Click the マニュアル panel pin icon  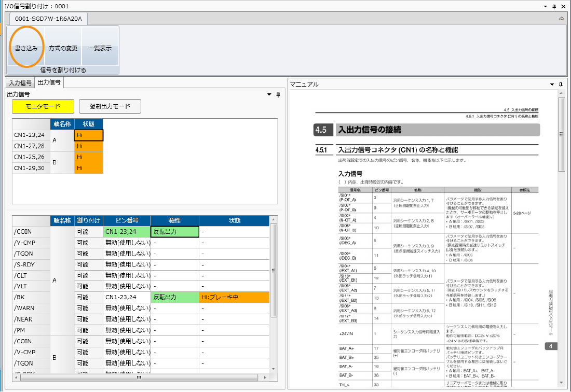click(x=561, y=84)
